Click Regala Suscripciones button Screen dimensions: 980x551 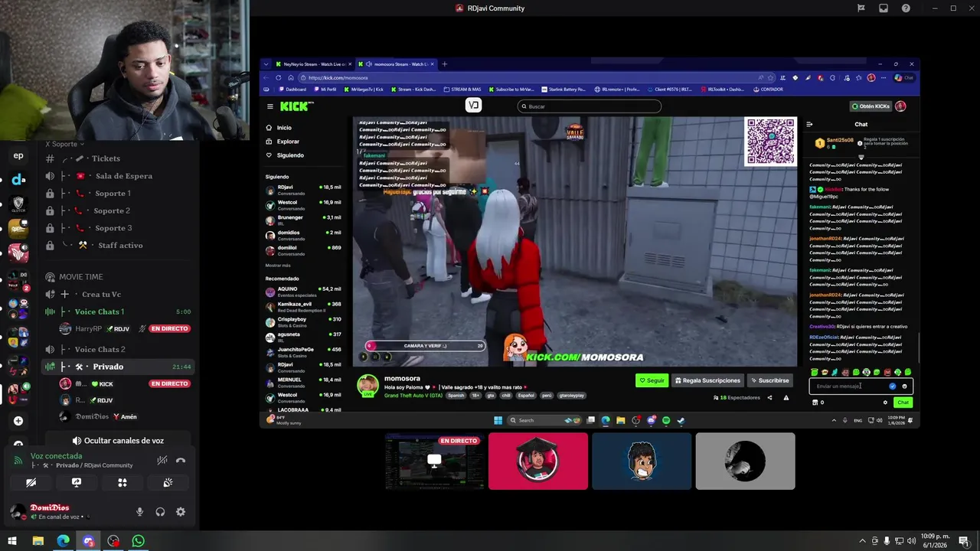pos(707,380)
